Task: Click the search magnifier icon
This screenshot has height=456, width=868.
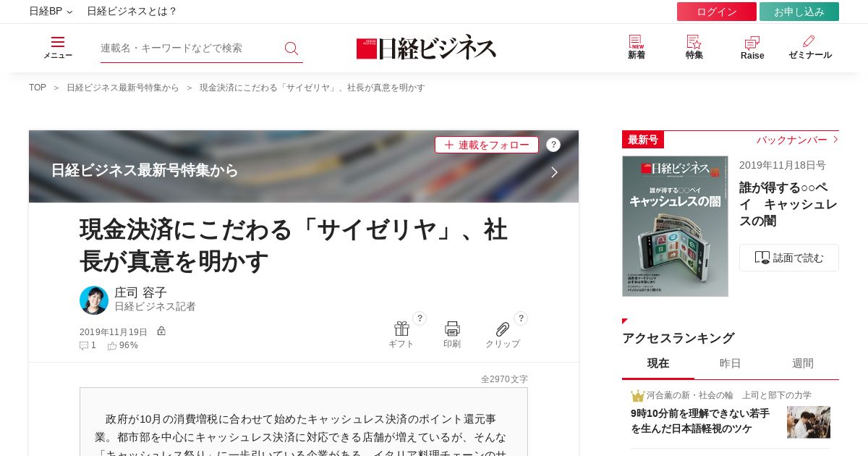Action: tap(292, 48)
